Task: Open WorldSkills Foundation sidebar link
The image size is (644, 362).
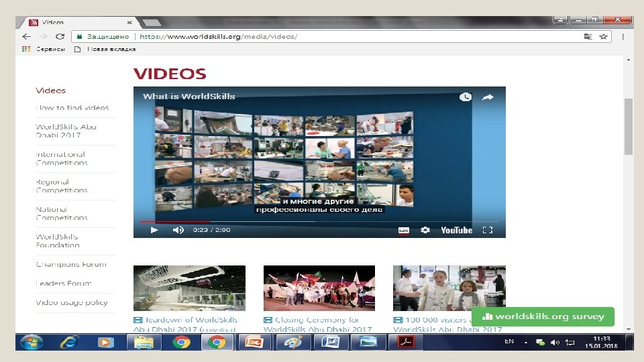Action: point(58,241)
